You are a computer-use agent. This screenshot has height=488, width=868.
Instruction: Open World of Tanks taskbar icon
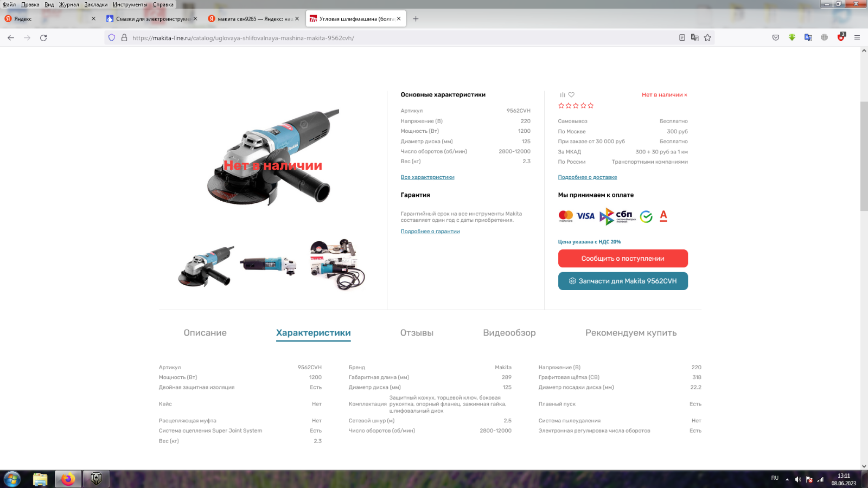96,479
